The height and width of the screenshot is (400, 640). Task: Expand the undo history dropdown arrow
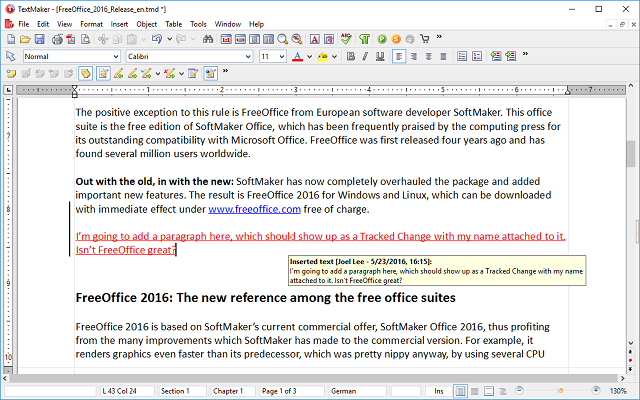pyautogui.click(x=169, y=39)
